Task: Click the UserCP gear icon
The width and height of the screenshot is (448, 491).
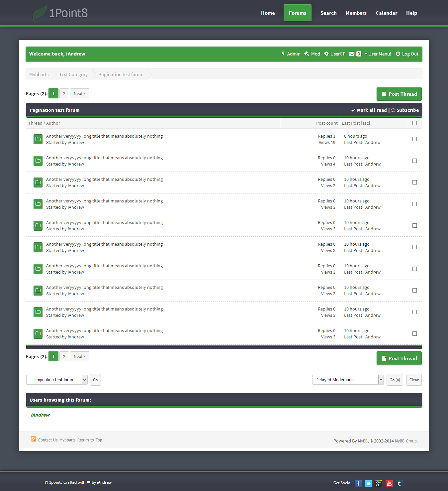Action: 326,54
